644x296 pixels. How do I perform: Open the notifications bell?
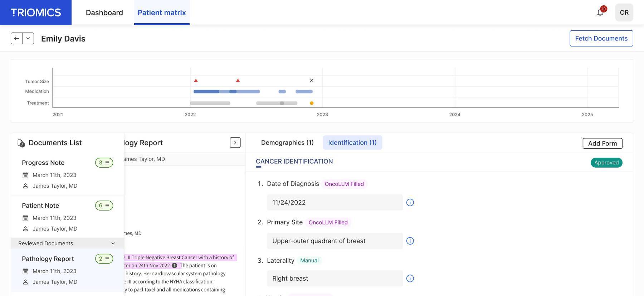[x=600, y=13]
